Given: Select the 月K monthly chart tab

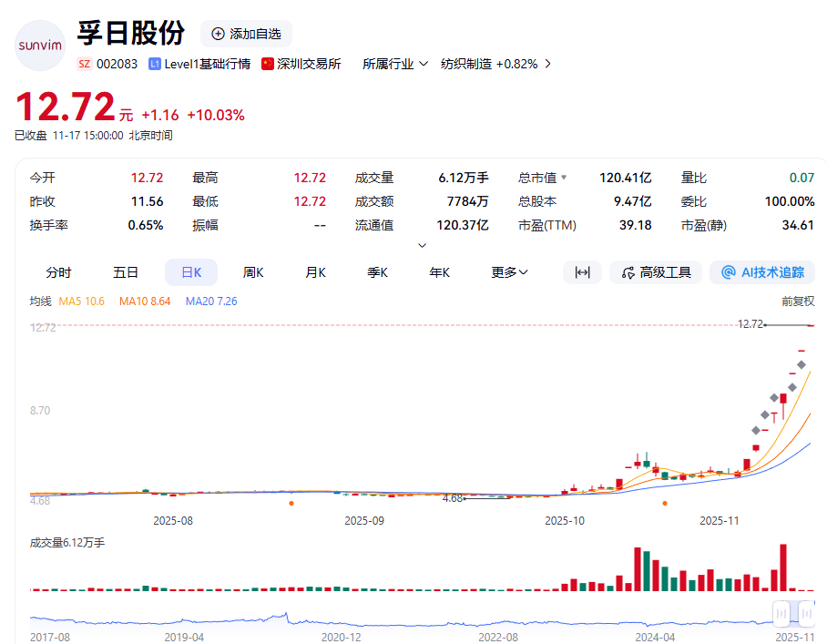Looking at the screenshot, I should [314, 272].
